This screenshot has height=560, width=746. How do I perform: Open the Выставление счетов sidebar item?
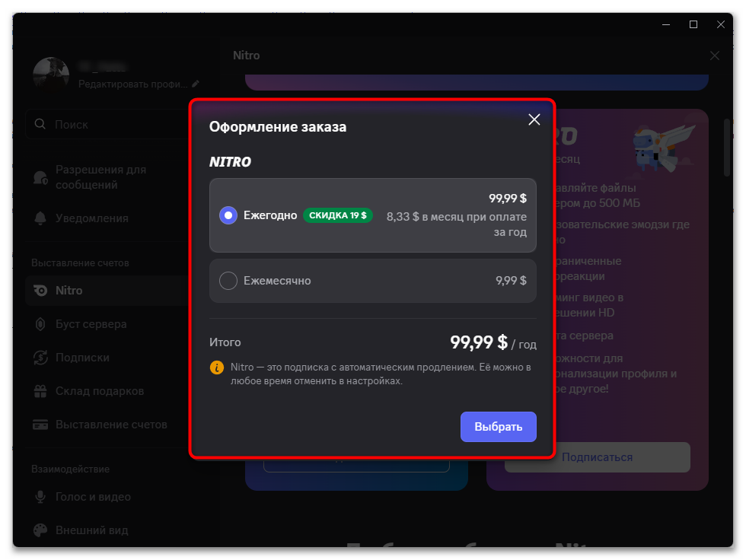(x=108, y=425)
